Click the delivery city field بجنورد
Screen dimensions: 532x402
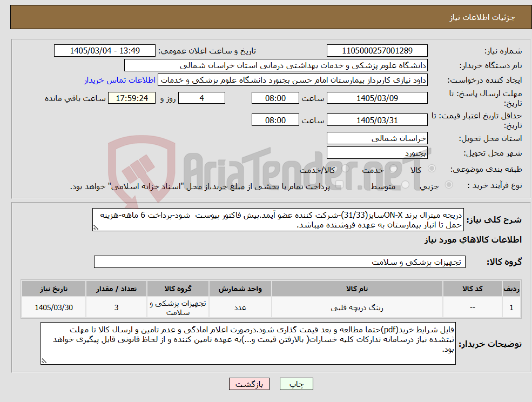[377, 153]
